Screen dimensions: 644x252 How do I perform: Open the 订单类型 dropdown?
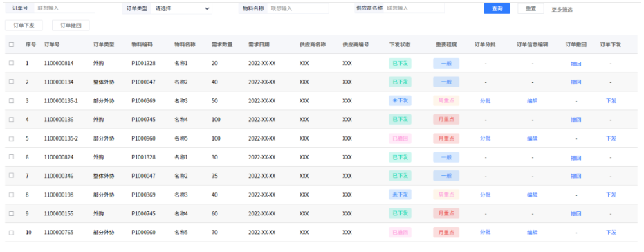click(x=181, y=8)
